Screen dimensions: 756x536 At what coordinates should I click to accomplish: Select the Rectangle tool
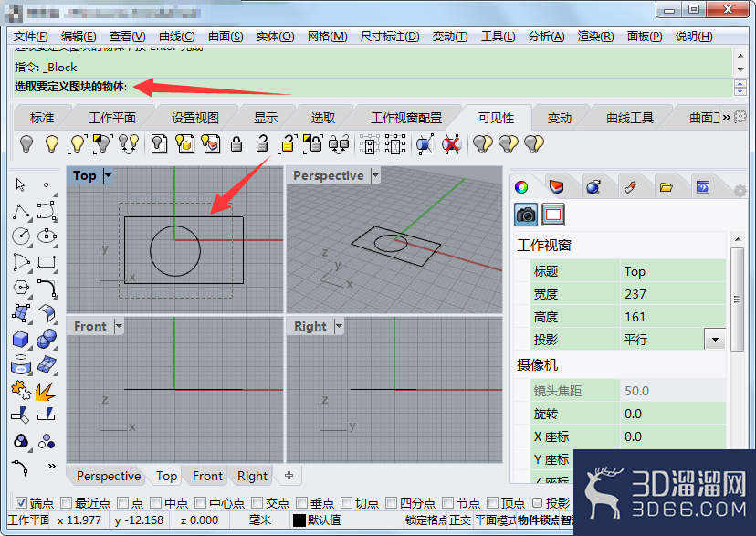pyautogui.click(x=47, y=262)
